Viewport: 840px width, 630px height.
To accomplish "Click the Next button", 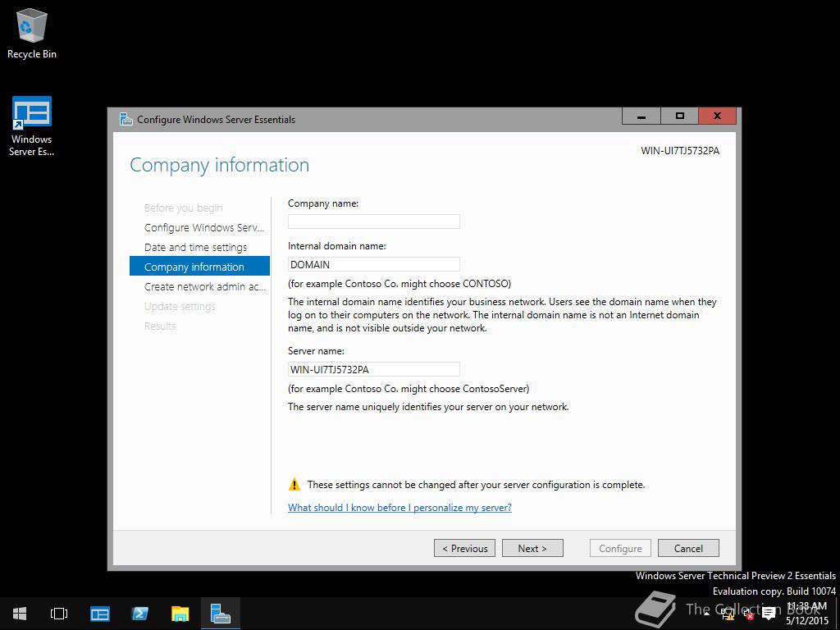I will (x=532, y=548).
